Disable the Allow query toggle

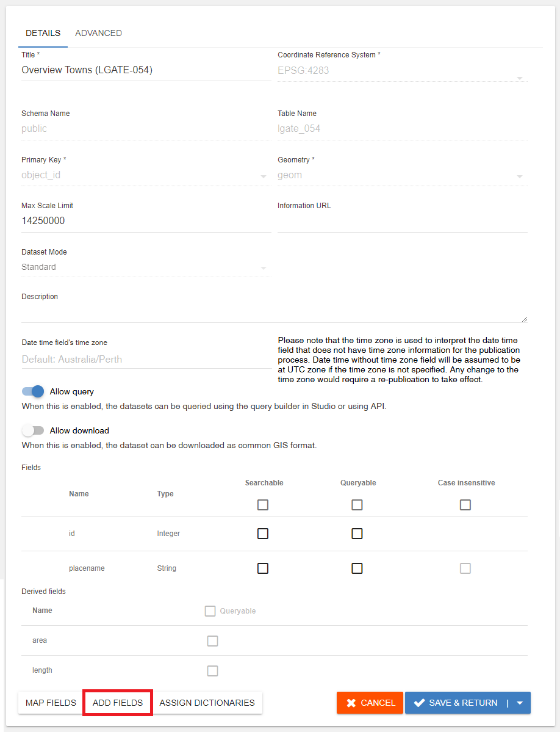32,391
